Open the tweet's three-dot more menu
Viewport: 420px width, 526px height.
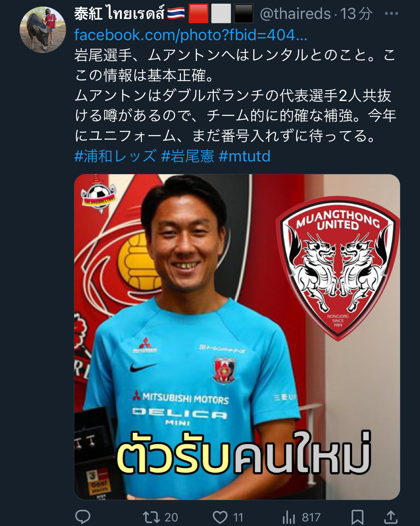tap(391, 14)
